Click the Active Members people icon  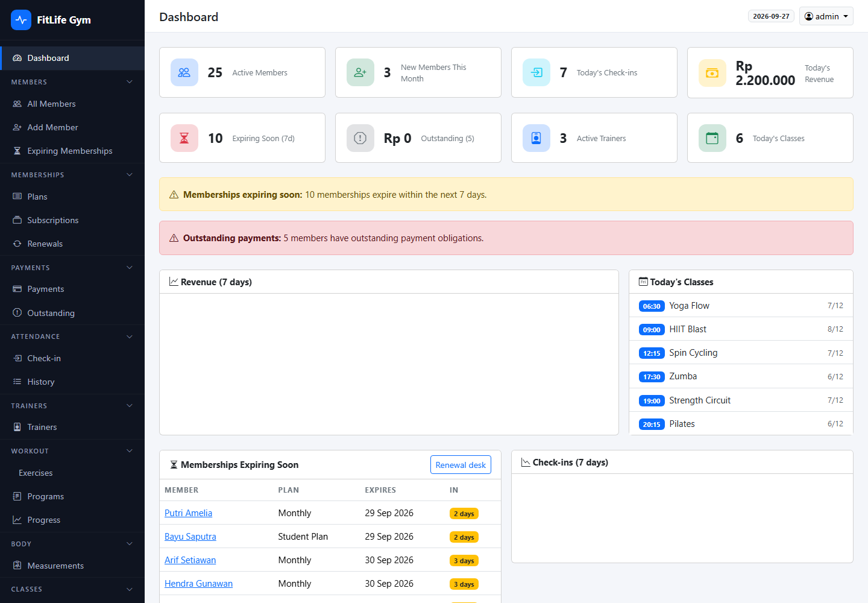click(184, 72)
